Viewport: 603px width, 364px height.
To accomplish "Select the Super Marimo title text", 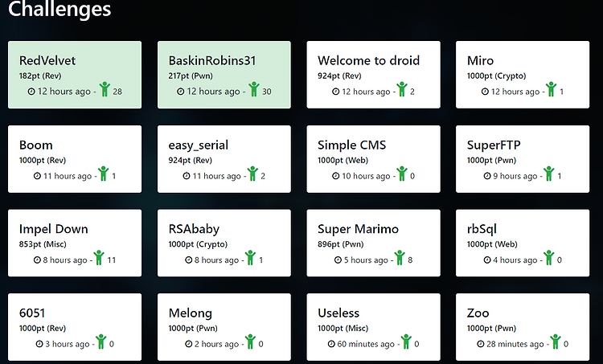I will [358, 229].
